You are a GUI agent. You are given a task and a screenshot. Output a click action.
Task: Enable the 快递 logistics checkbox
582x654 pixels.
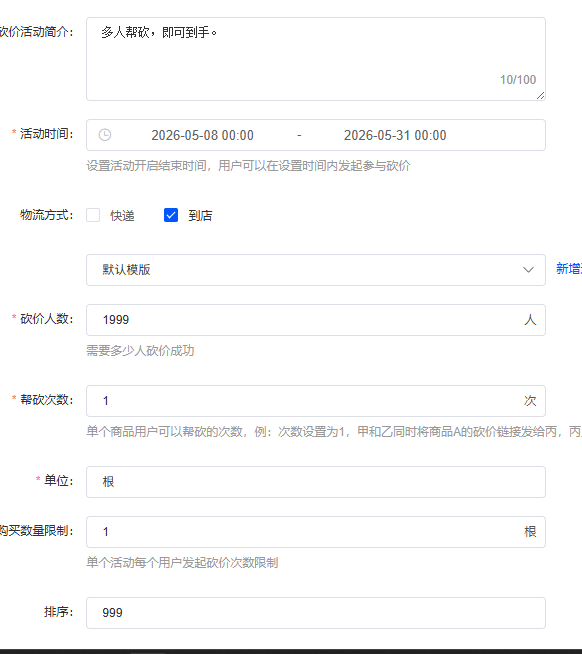tap(93, 215)
